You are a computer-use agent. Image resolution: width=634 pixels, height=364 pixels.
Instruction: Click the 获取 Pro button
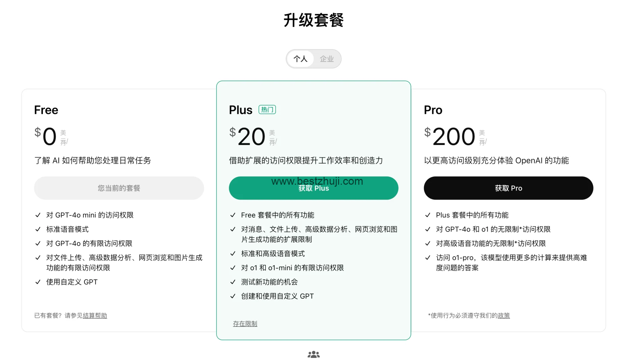[x=508, y=188]
